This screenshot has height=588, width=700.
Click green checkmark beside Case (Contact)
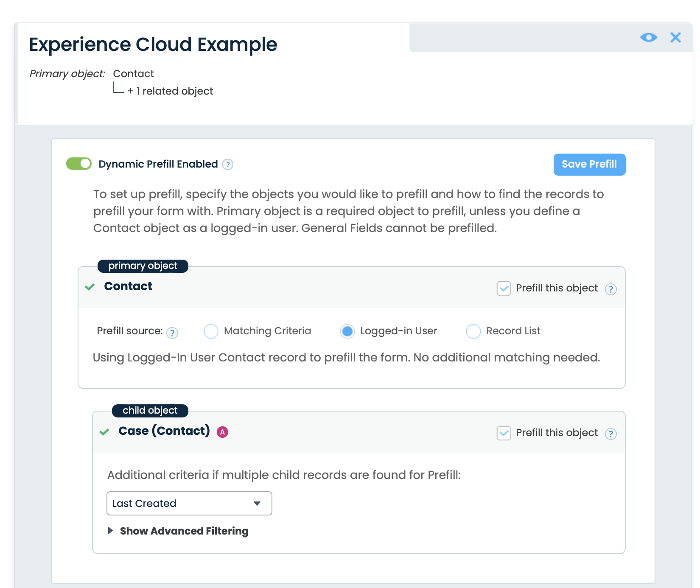click(104, 432)
